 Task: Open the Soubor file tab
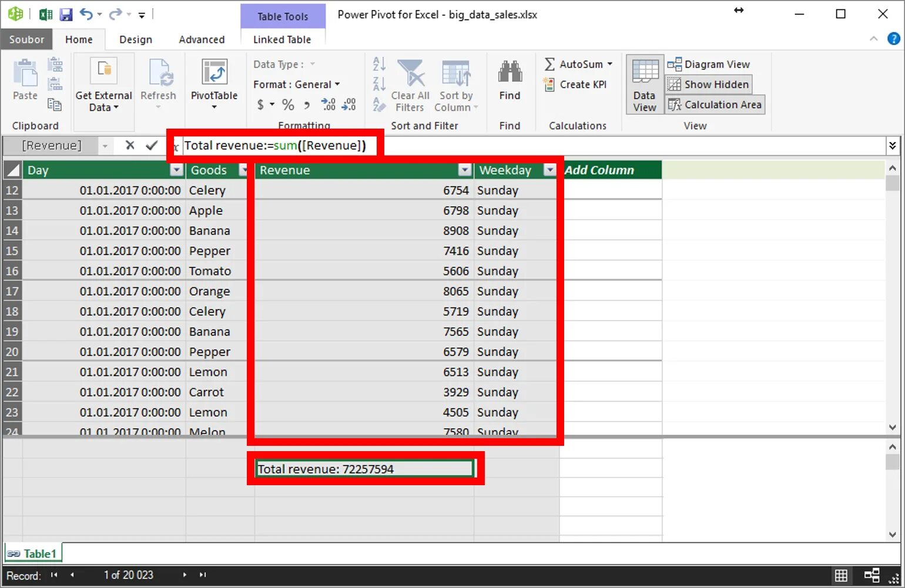pos(26,39)
